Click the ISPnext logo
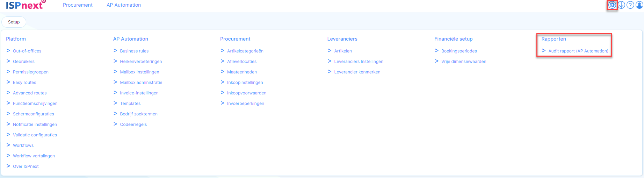Screen dimensions: 644x178 25,5
